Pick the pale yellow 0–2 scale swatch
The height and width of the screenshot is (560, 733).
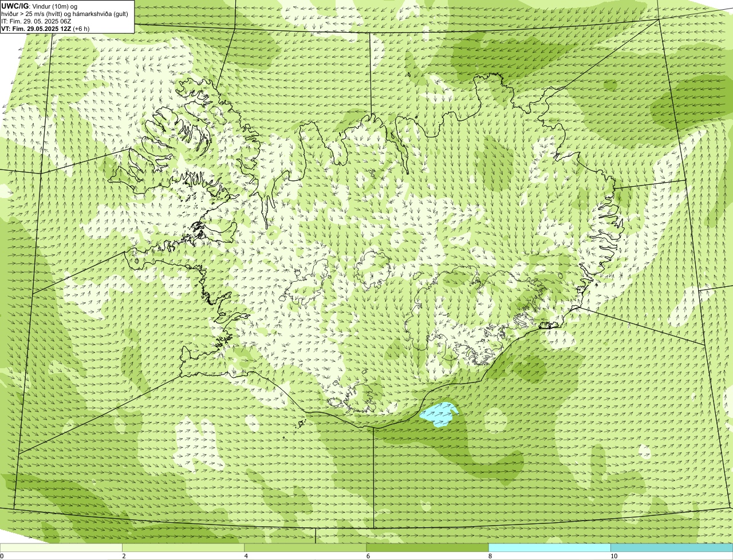point(61,548)
